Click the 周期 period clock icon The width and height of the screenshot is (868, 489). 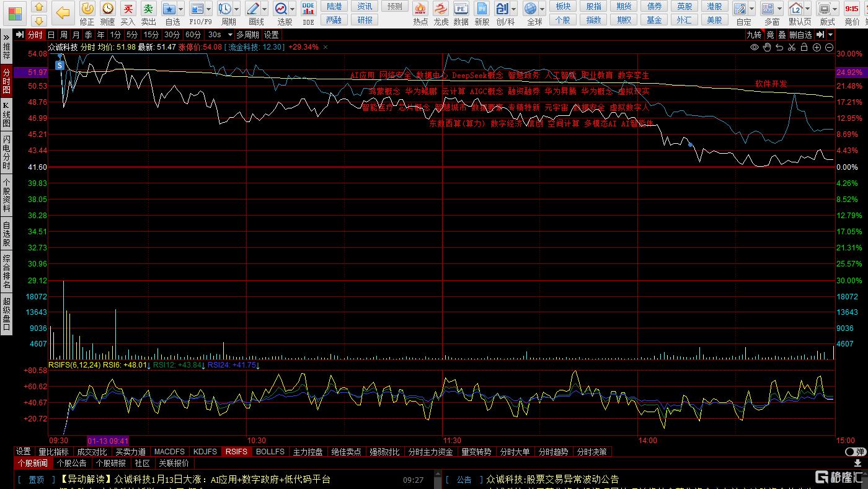click(224, 9)
